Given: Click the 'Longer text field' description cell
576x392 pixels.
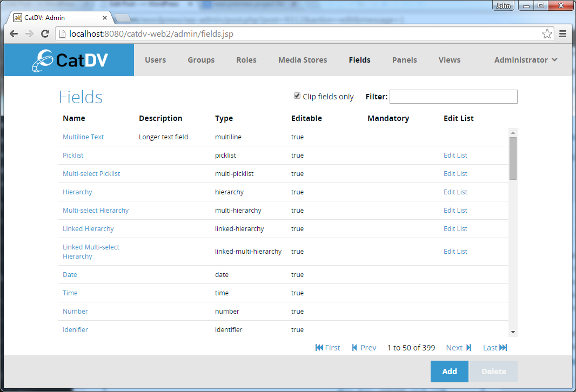Looking at the screenshot, I should 164,137.
